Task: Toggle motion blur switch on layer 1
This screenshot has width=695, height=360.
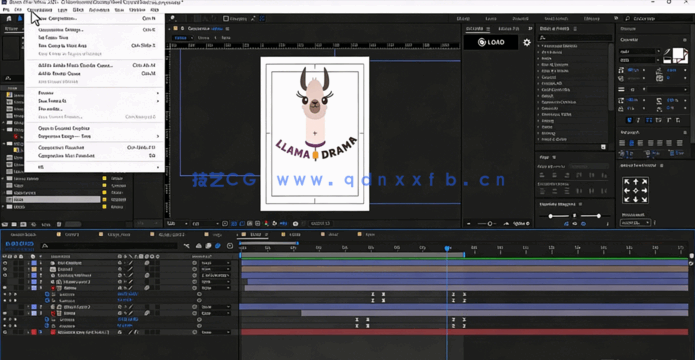Action: pos(147,263)
